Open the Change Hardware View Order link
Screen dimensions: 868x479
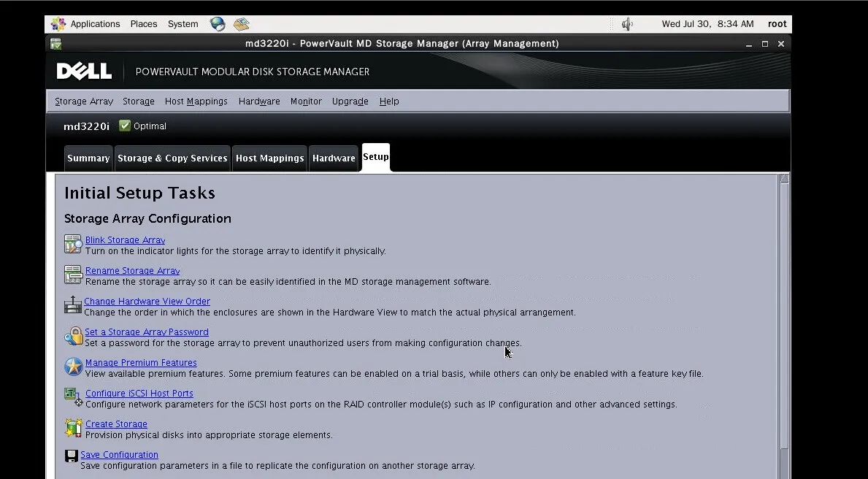tap(147, 302)
